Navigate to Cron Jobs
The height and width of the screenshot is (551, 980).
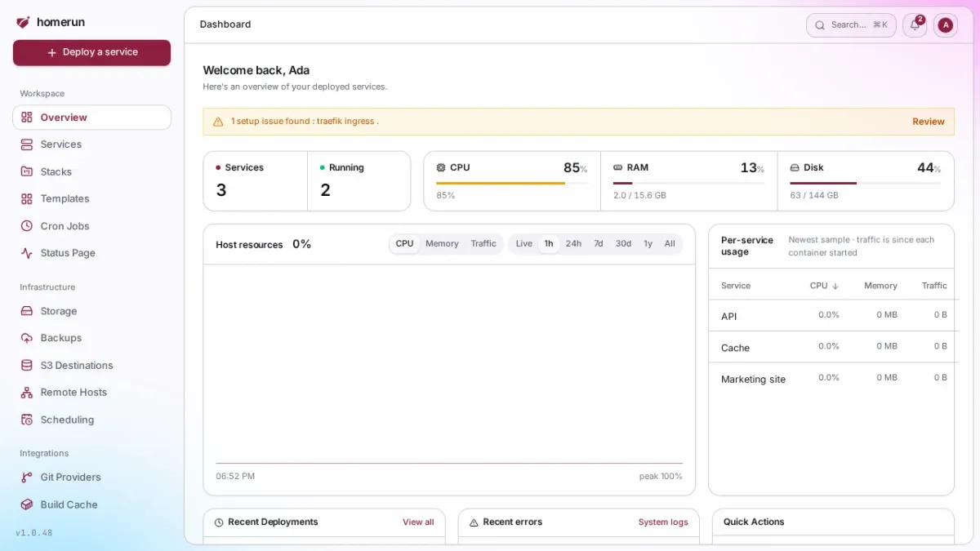[x=91, y=226]
